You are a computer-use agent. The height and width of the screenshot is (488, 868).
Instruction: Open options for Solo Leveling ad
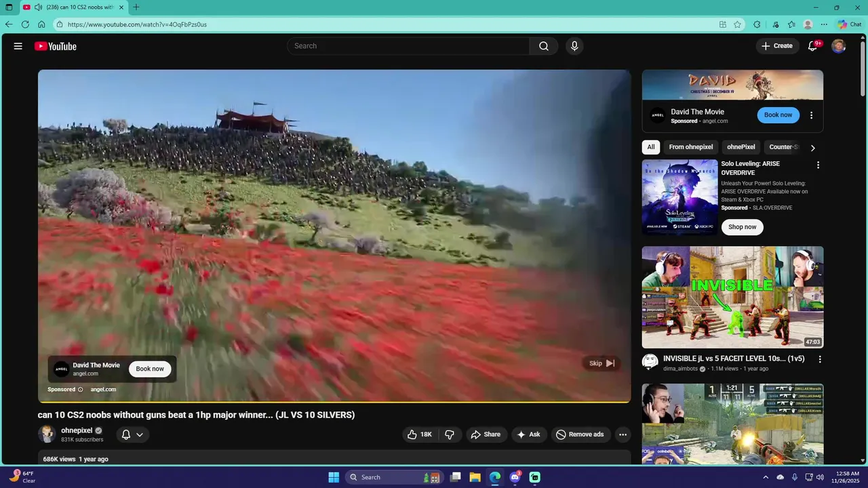coord(818,165)
